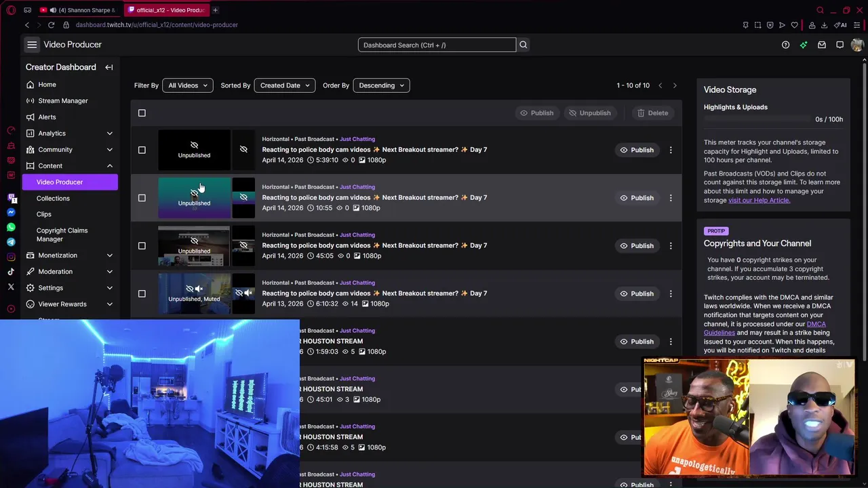The image size is (868, 488).
Task: Open Clips in Content submenu
Action: click(44, 214)
